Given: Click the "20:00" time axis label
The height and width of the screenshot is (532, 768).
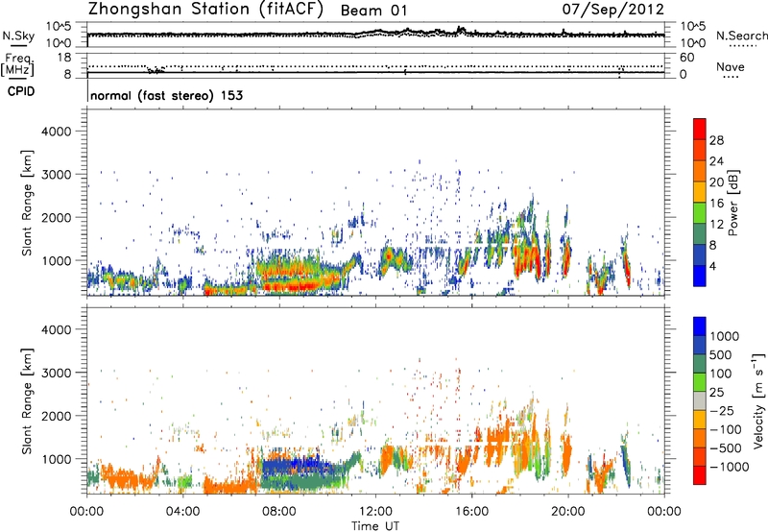Looking at the screenshot, I should pos(567,512).
